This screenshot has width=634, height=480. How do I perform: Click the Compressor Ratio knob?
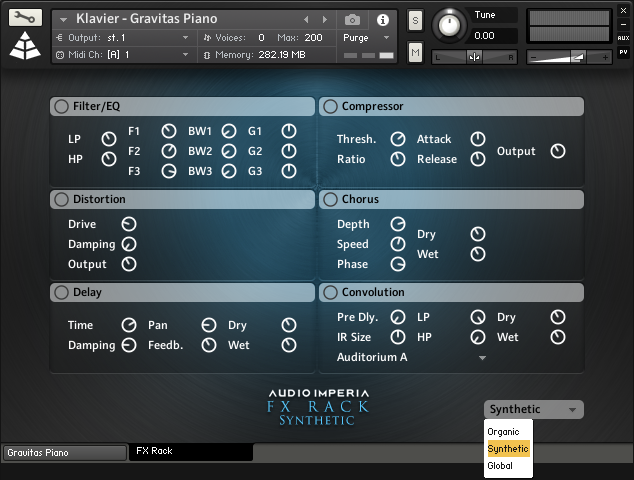click(x=398, y=159)
